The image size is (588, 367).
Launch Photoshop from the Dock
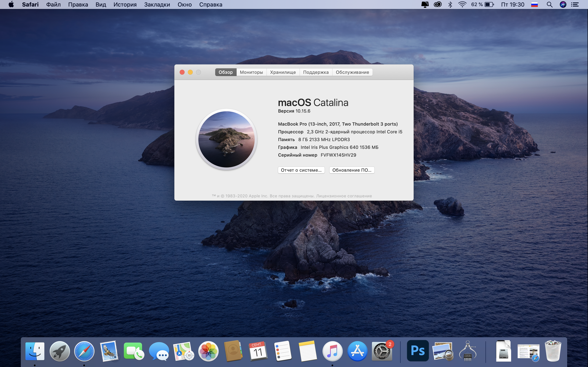click(418, 350)
